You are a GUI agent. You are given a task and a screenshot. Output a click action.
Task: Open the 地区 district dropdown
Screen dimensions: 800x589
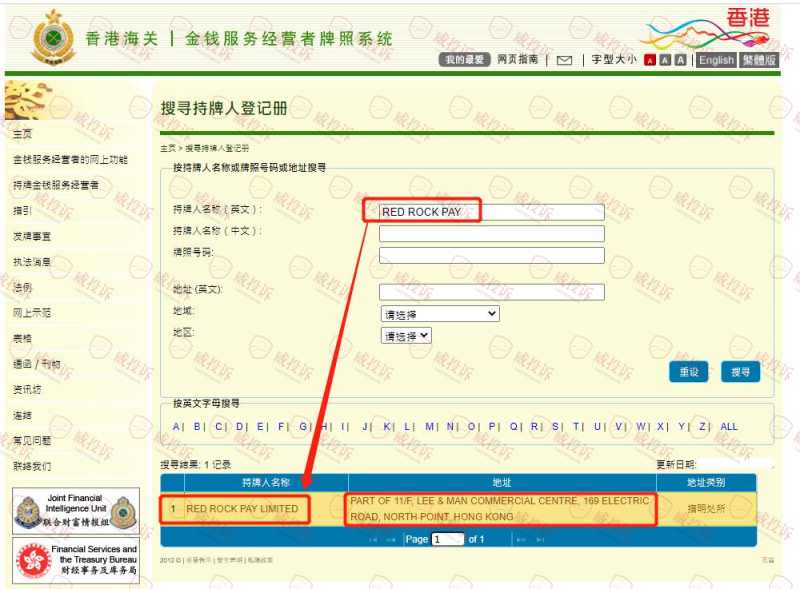pyautogui.click(x=406, y=336)
